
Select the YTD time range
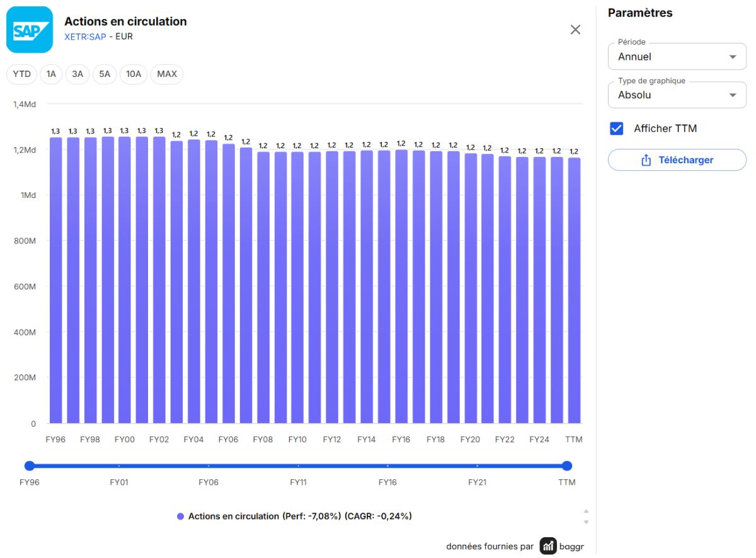pyautogui.click(x=22, y=74)
